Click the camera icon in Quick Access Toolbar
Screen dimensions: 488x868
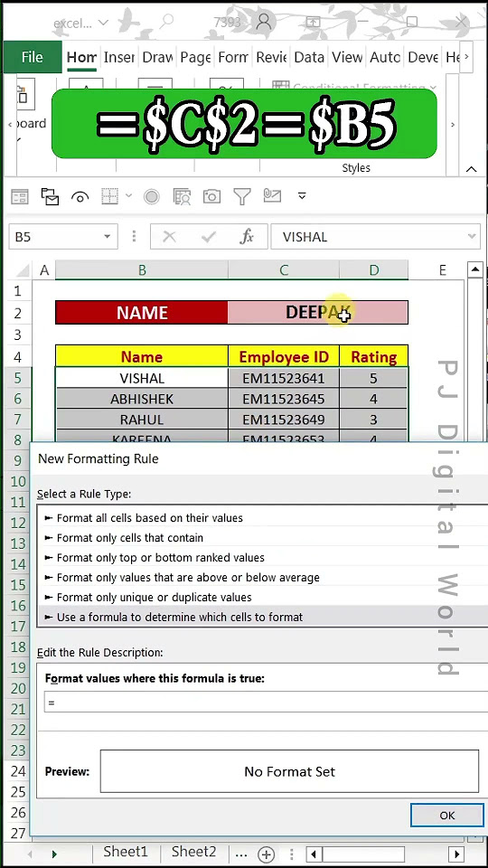(211, 196)
